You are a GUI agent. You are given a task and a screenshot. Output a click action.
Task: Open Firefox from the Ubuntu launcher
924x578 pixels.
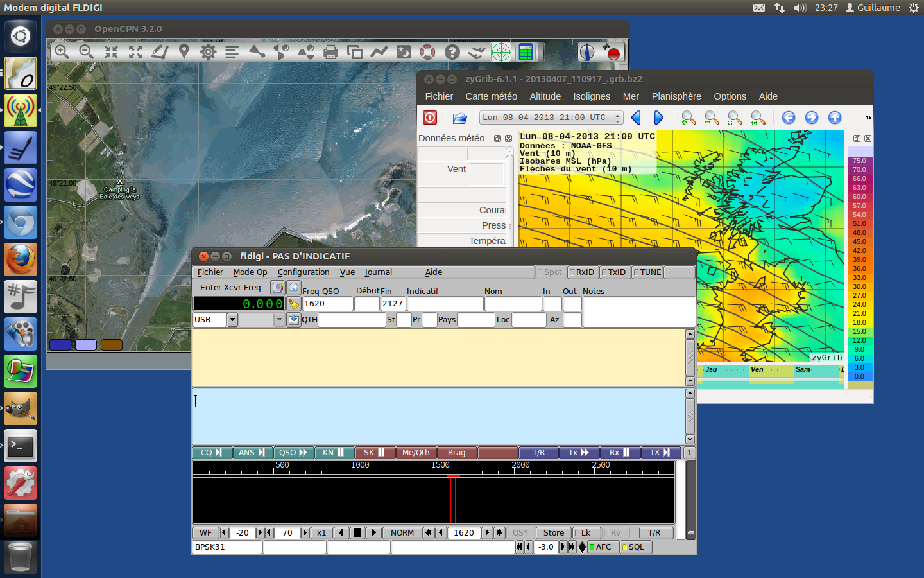(x=21, y=260)
